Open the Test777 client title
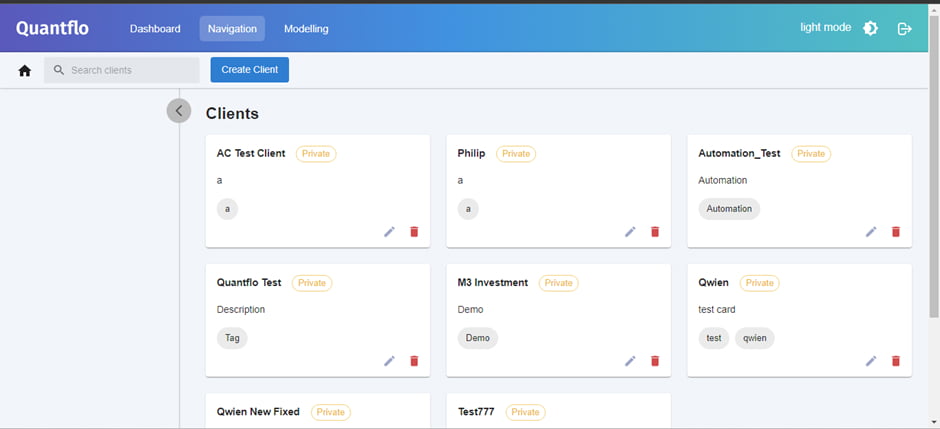Viewport: 940px width, 429px height. pyautogui.click(x=476, y=412)
